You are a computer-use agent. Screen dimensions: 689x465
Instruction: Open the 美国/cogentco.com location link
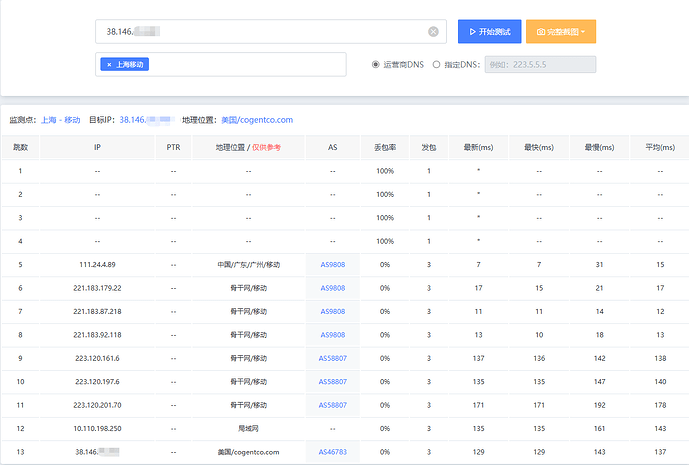point(257,120)
